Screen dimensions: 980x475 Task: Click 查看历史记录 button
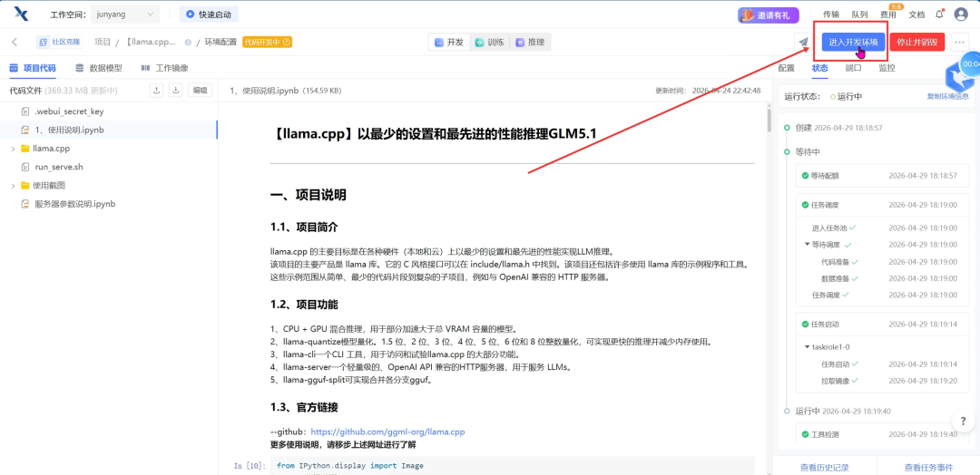pyautogui.click(x=824, y=467)
